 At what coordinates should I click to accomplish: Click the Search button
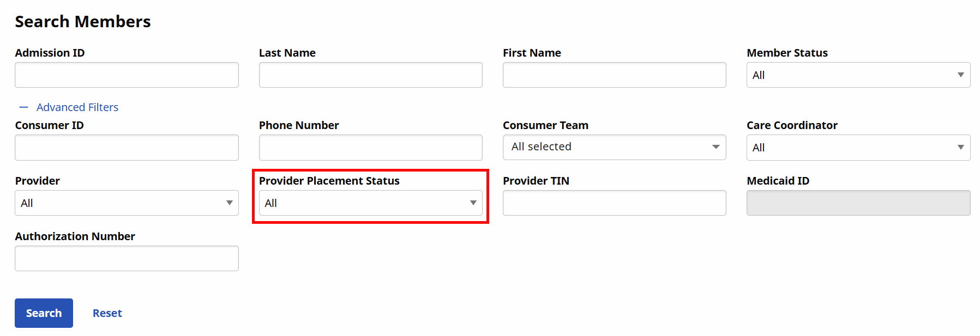[x=44, y=313]
